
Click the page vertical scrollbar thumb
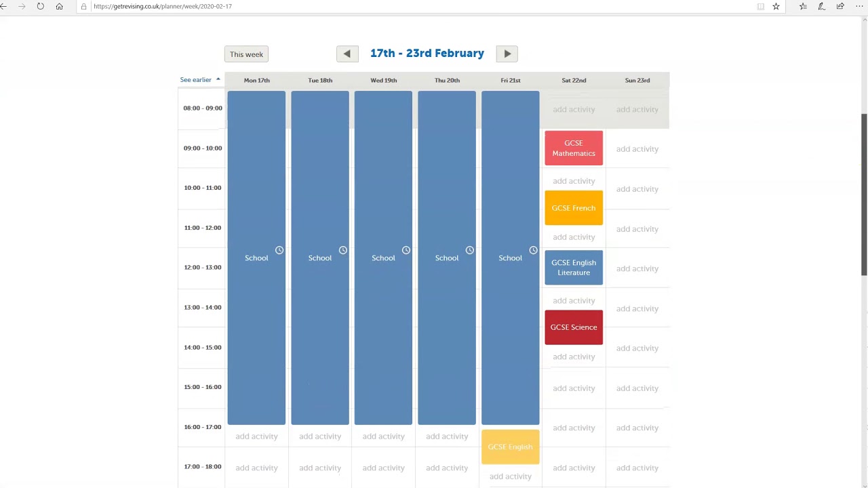pyautogui.click(x=864, y=195)
